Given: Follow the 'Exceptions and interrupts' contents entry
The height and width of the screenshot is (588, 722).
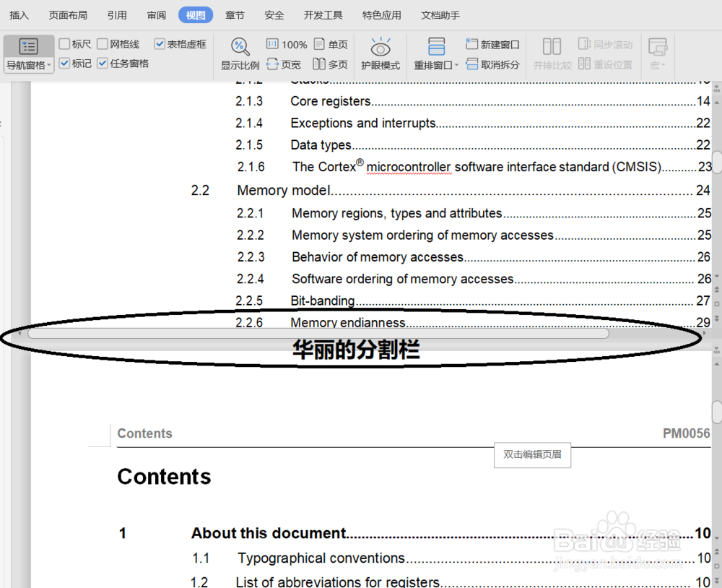Looking at the screenshot, I should [x=473, y=123].
